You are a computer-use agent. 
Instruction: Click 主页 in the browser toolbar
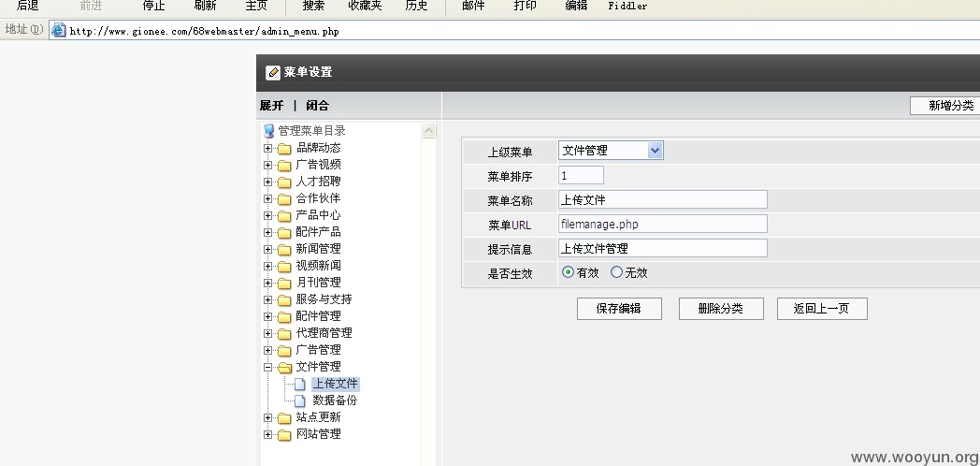pos(256,6)
